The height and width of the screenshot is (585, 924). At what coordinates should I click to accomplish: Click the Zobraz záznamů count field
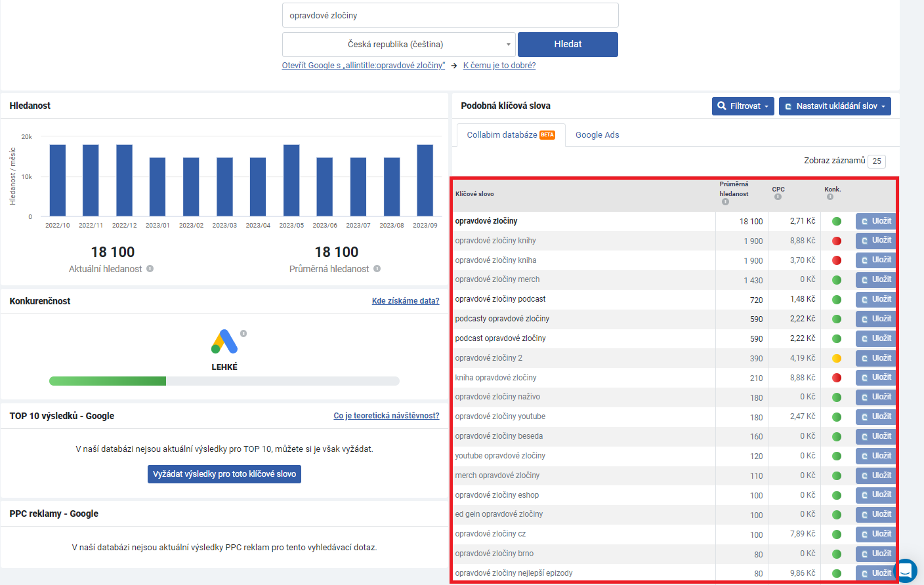pyautogui.click(x=877, y=161)
